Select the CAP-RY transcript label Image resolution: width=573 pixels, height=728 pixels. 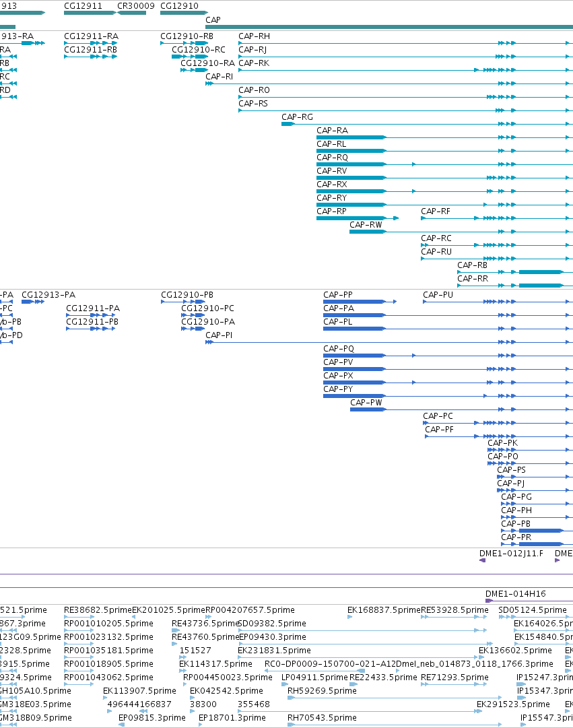pos(331,198)
